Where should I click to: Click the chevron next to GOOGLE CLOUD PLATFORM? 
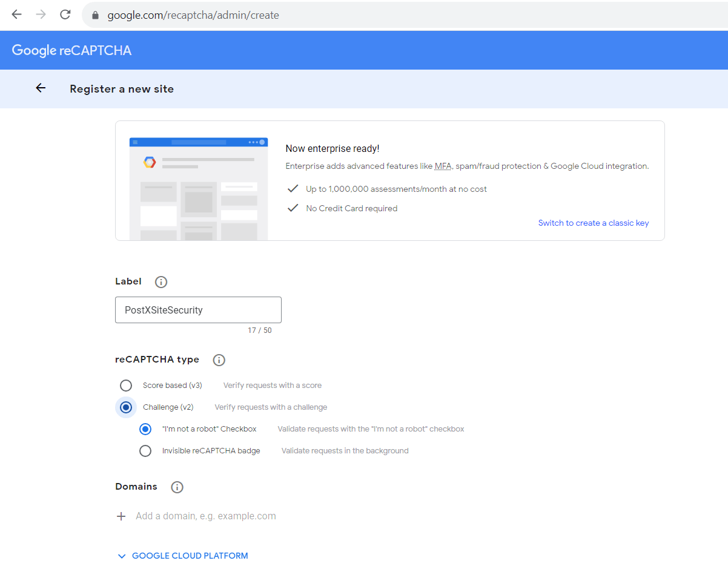click(122, 556)
